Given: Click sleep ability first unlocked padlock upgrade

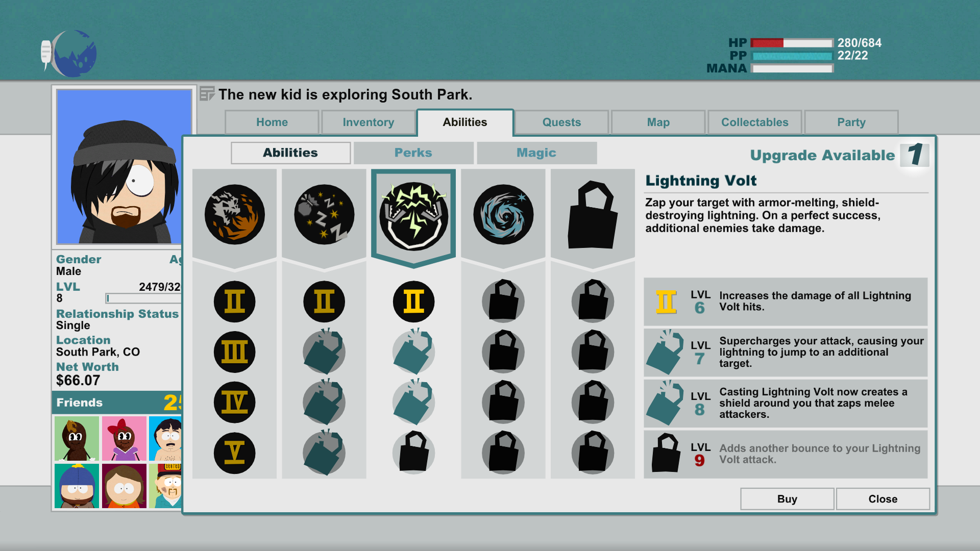Looking at the screenshot, I should [324, 351].
